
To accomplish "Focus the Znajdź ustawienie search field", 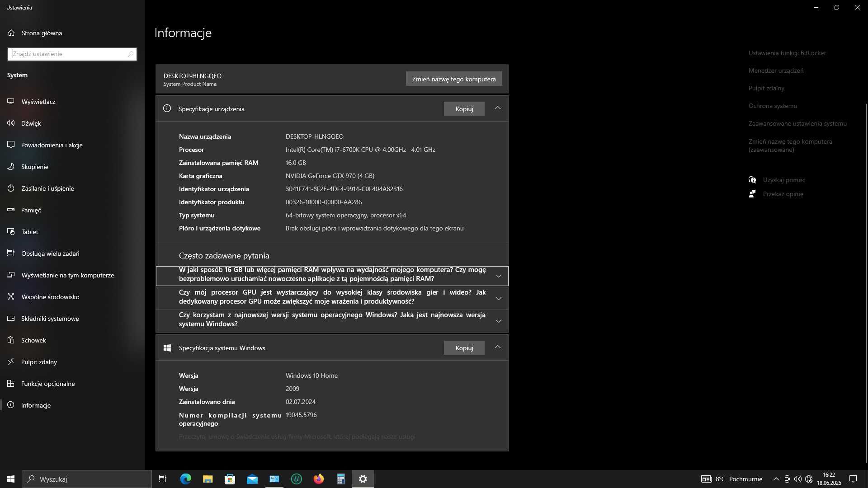I will coord(72,54).
